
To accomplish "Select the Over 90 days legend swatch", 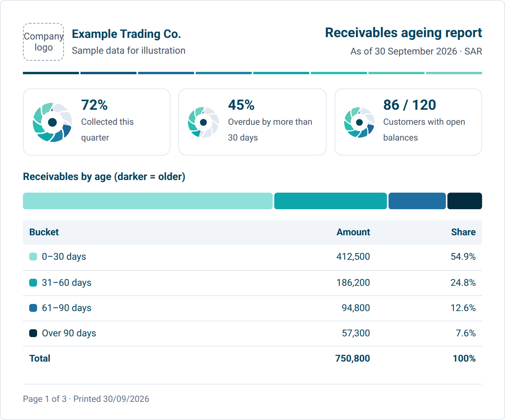I will click(33, 333).
